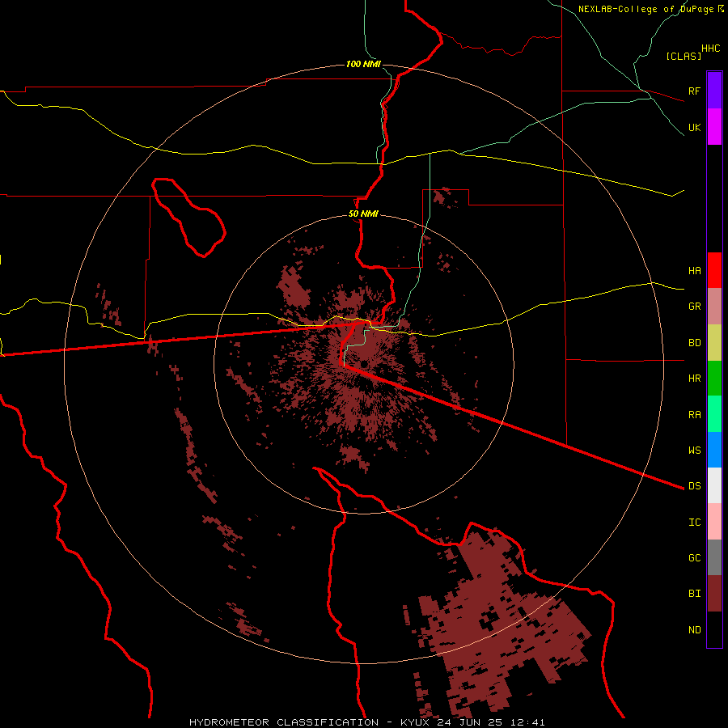Viewport: 728px width, 728px height.
Task: Click the BD legend label
Action: [x=694, y=343]
